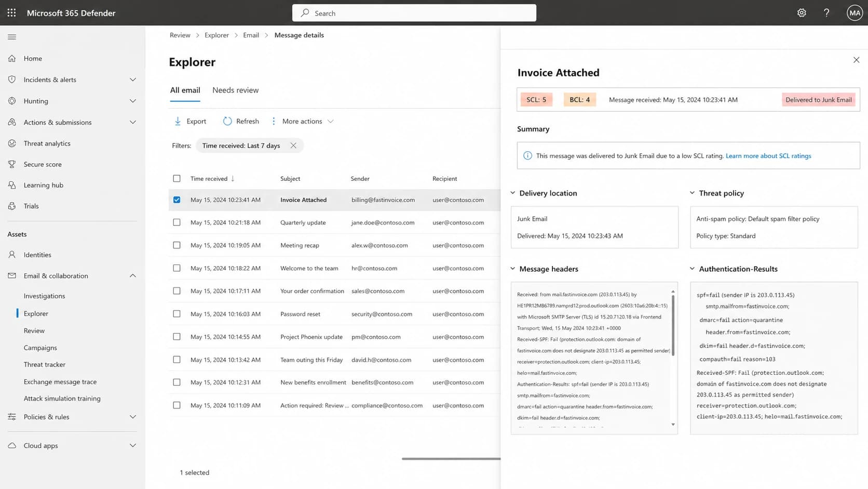Expand Policies & rules chevron
868x489 pixels.
point(133,417)
